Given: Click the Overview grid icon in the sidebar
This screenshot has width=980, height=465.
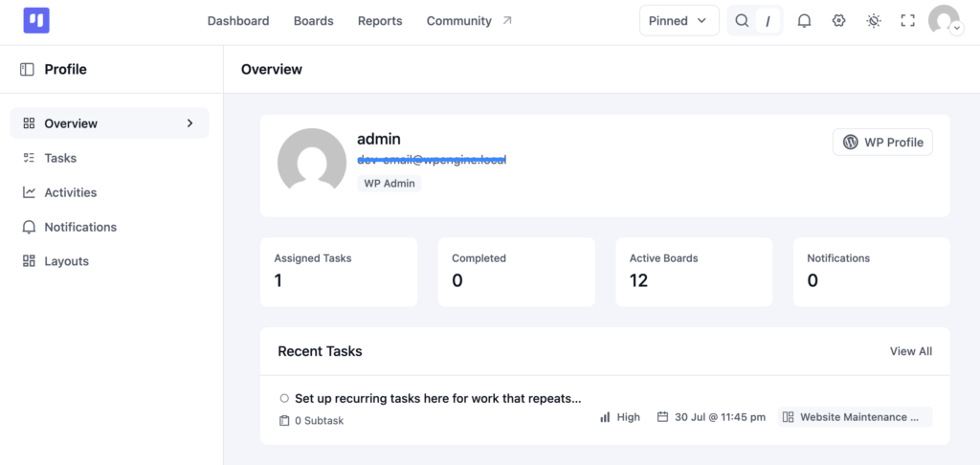Looking at the screenshot, I should click(29, 123).
